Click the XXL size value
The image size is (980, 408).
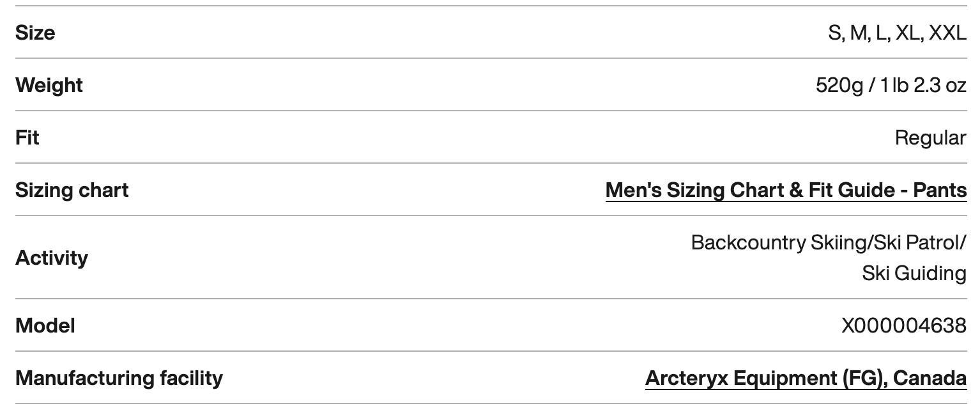point(947,33)
